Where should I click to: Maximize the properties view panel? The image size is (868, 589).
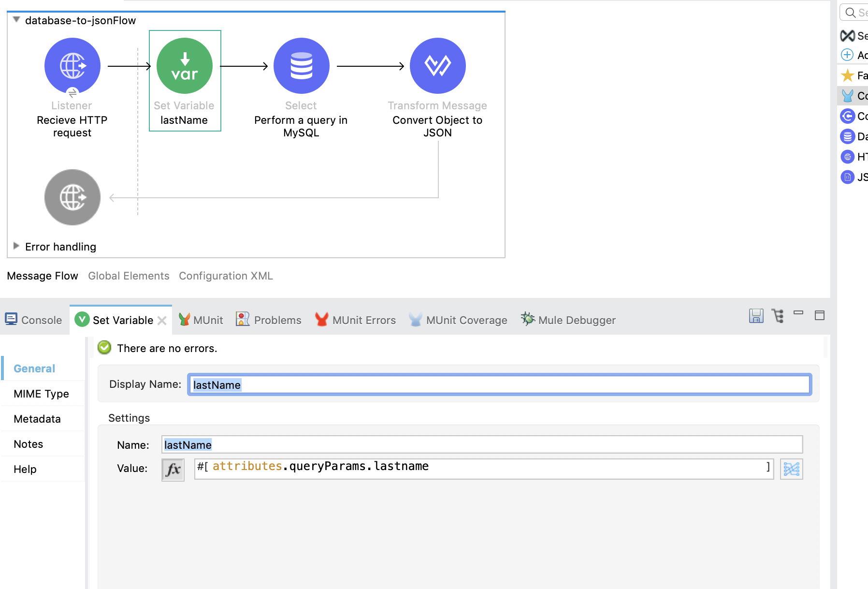click(820, 315)
